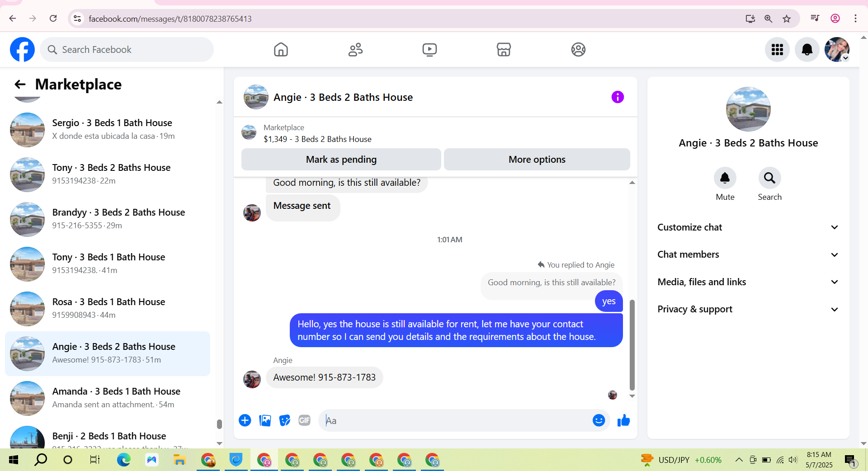Click the chat messages vertical scrollbar
The width and height of the screenshot is (868, 471).
pyautogui.click(x=632, y=345)
